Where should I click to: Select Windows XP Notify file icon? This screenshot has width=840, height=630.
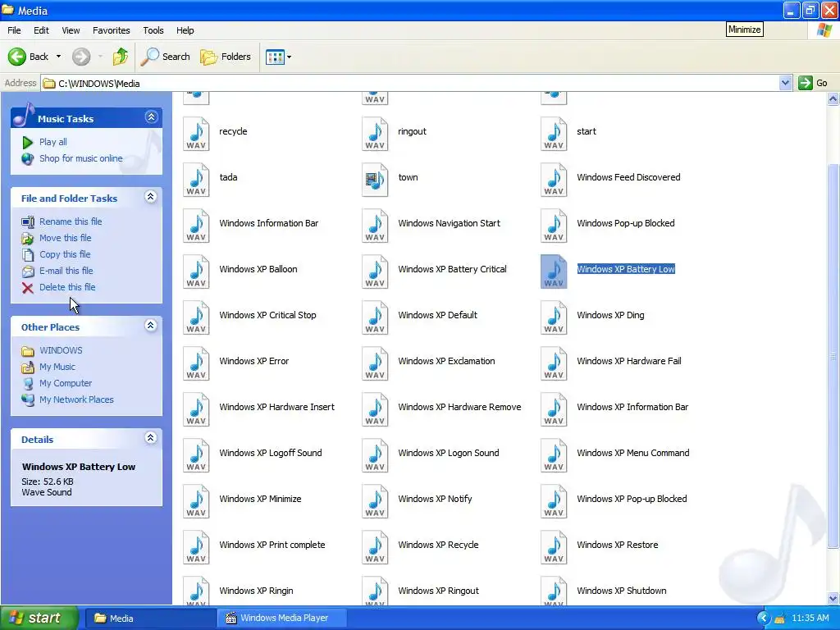(x=375, y=501)
